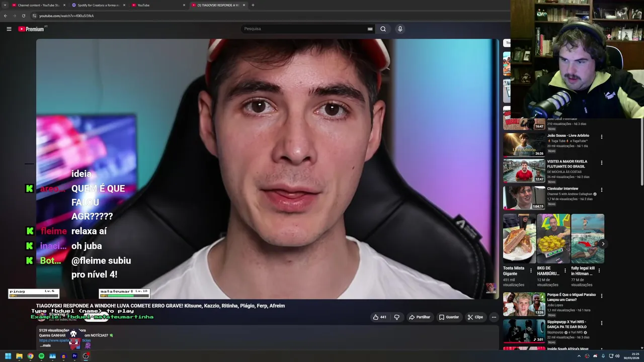Open options for Miguel Paraíso video
The height and width of the screenshot is (362, 644).
coord(601,296)
